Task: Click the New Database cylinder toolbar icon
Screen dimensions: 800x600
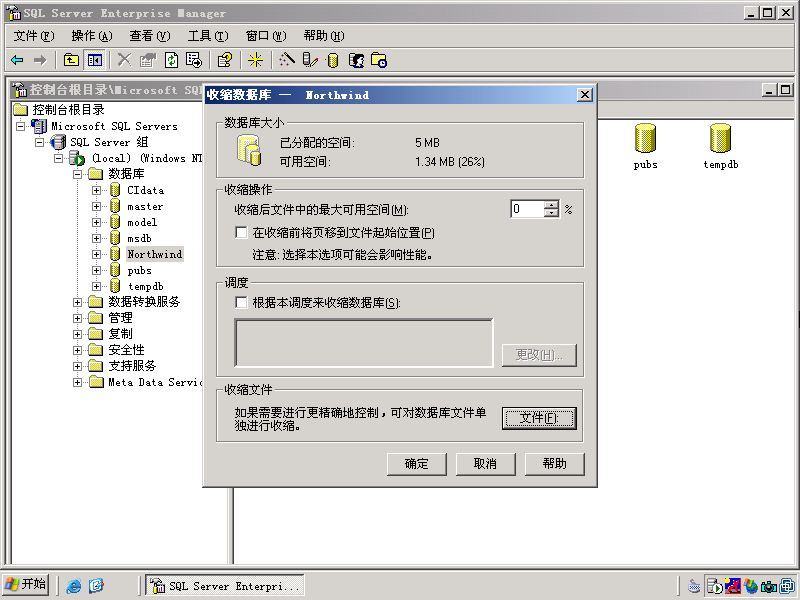Action: pos(333,60)
